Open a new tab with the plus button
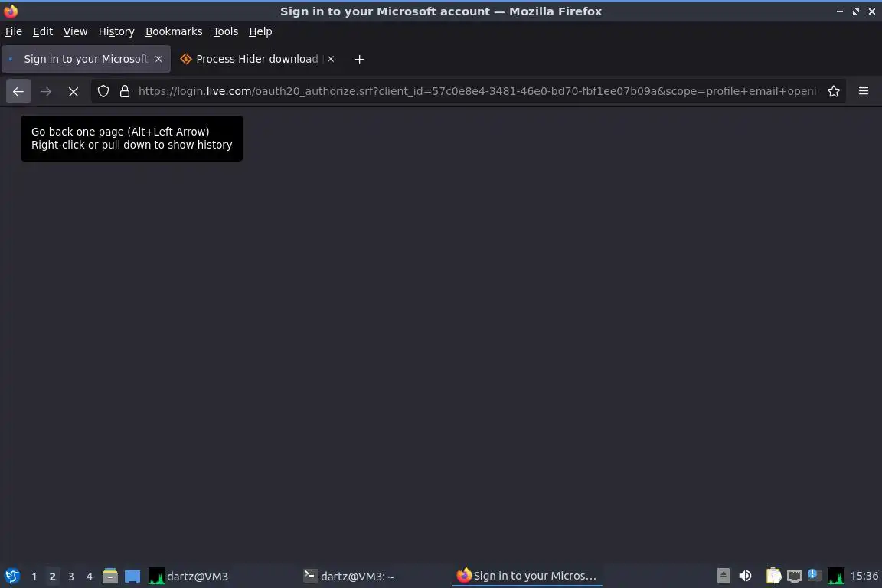Screen dimensions: 882x588 pyautogui.click(x=359, y=59)
